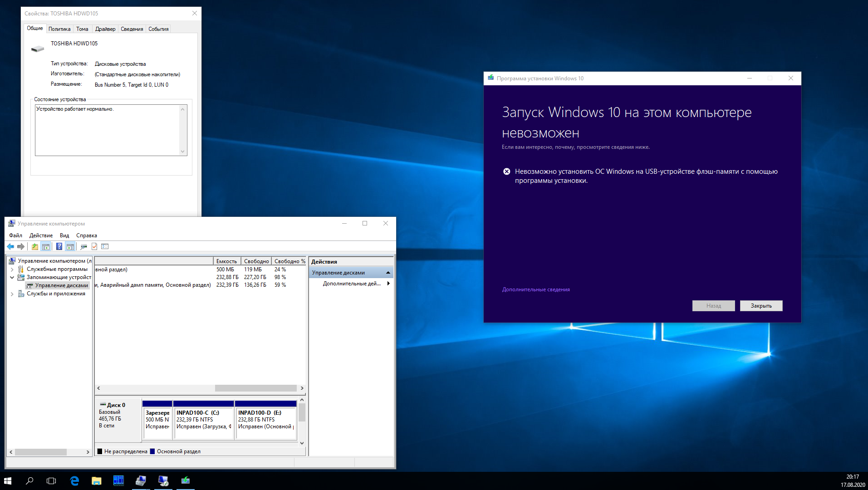Click the black Не распределена legend swatch
The image size is (868, 490).
[x=100, y=451]
